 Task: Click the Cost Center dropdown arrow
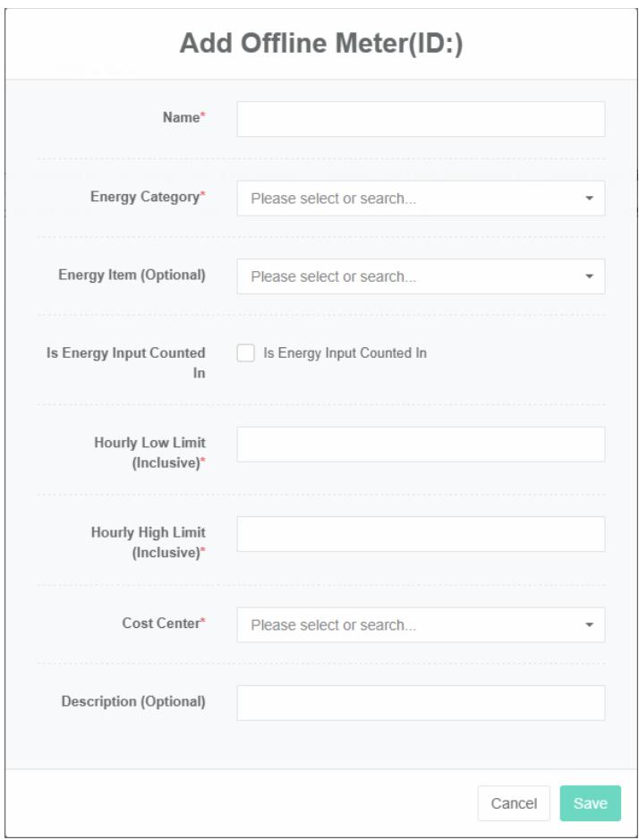pyautogui.click(x=589, y=624)
